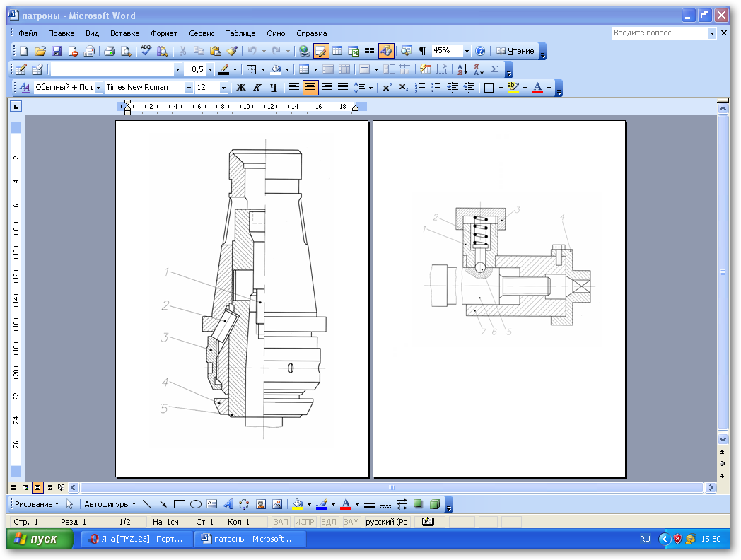This screenshot has width=741, height=560.
Task: Open the Формат menu
Action: [x=164, y=33]
